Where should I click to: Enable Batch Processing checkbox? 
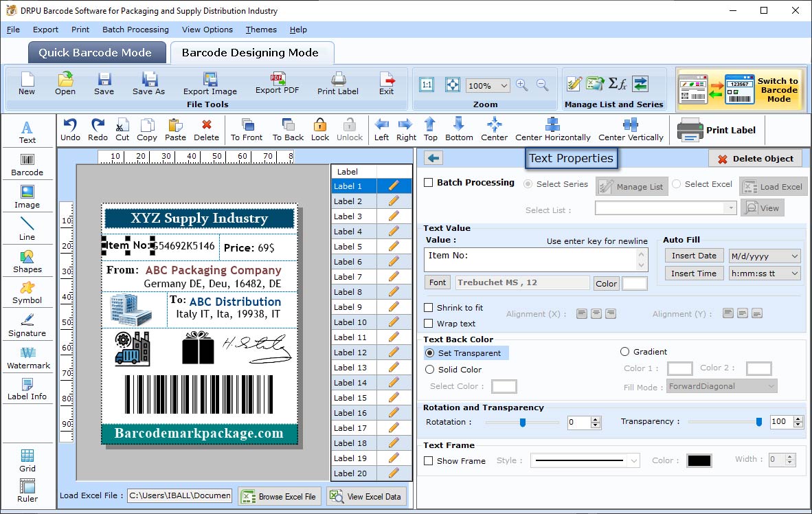(x=428, y=182)
